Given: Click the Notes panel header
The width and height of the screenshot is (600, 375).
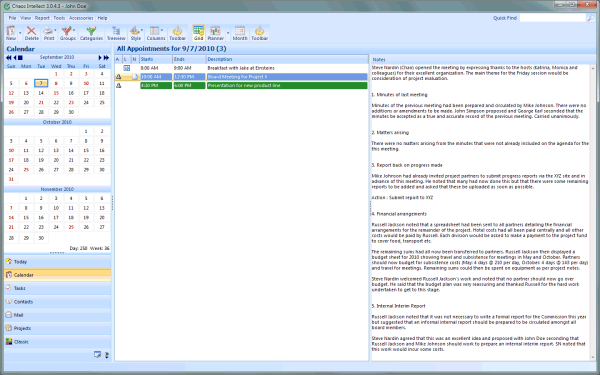Looking at the screenshot, I should tap(483, 60).
